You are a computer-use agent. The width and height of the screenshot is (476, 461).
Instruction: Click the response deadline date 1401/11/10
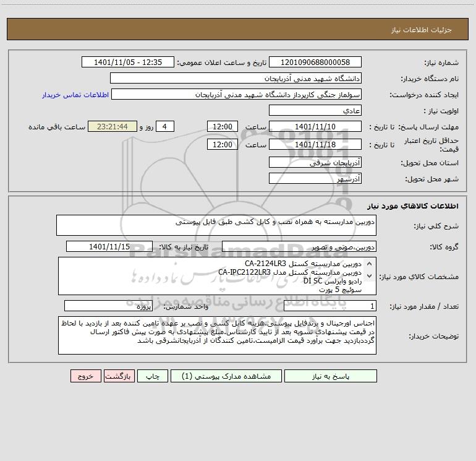point(315,127)
